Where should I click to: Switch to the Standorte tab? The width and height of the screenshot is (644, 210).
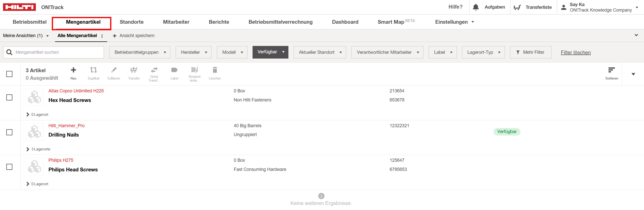point(132,22)
